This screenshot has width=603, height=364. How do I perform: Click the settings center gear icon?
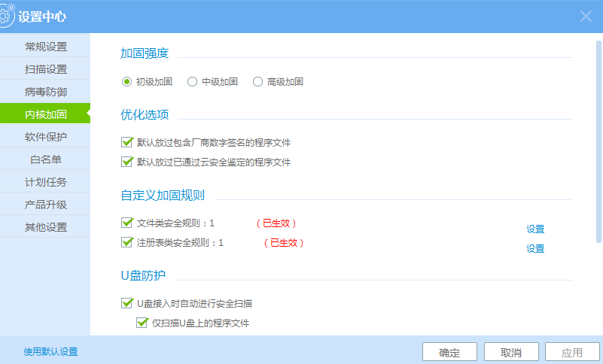point(7,17)
